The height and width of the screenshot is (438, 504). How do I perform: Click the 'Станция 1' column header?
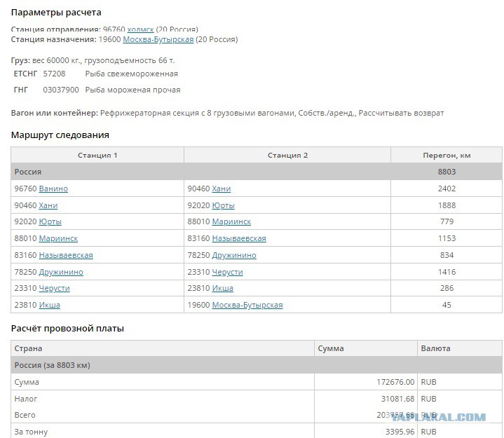pyautogui.click(x=97, y=155)
